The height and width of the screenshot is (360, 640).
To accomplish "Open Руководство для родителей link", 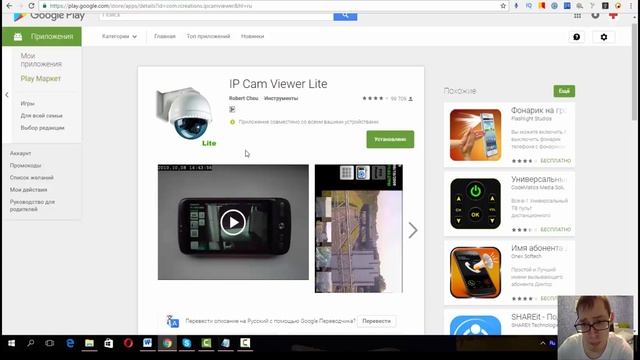I will click(x=32, y=206).
